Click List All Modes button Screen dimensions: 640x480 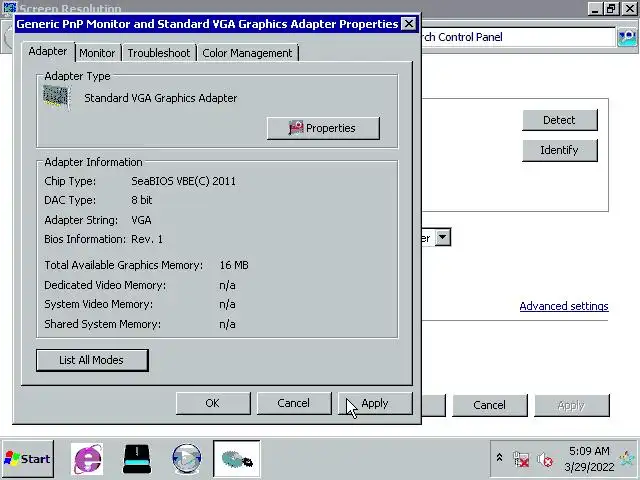pos(92,360)
